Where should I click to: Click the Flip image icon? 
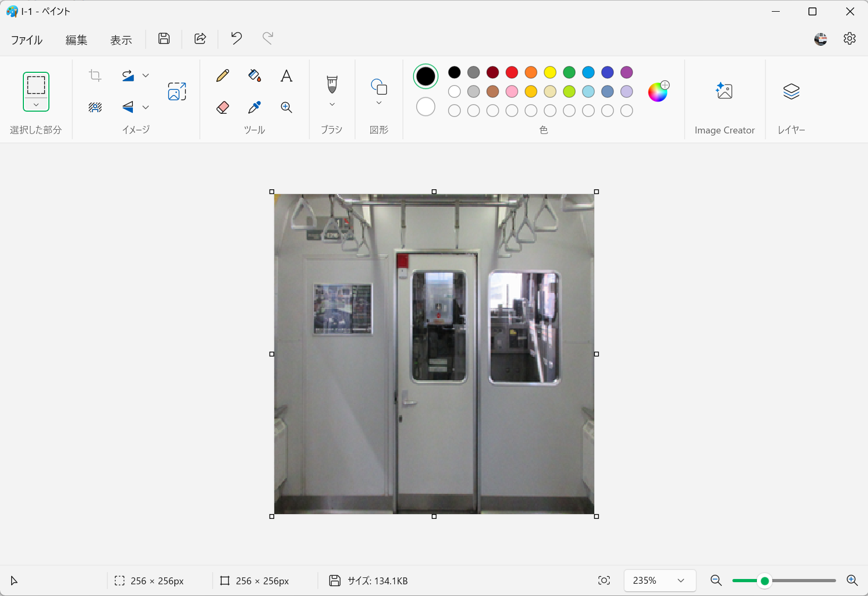[x=128, y=107]
